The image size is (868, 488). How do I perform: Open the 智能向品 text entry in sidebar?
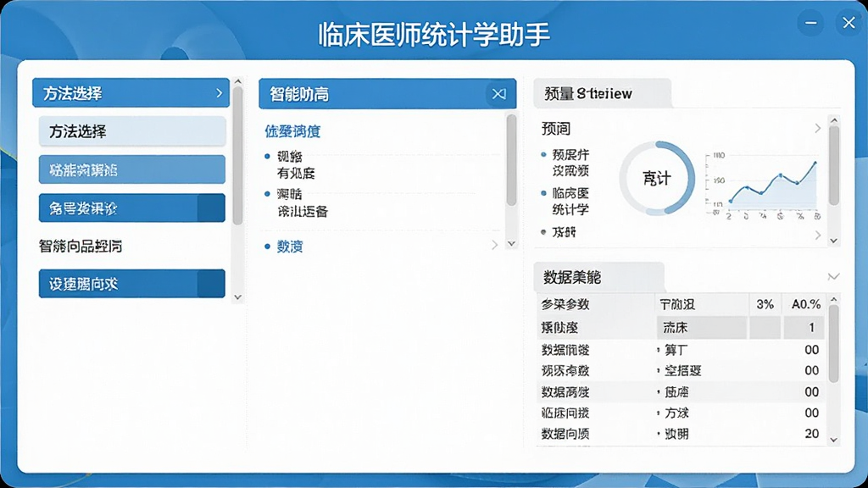click(81, 246)
